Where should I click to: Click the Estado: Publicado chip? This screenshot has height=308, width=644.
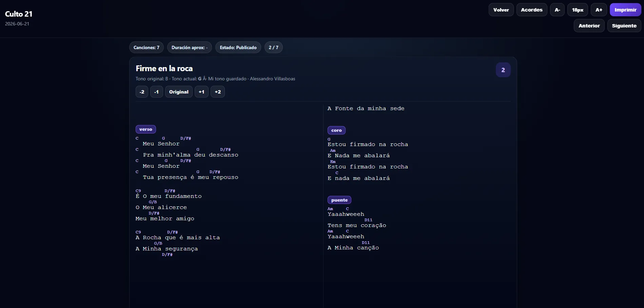click(x=238, y=47)
